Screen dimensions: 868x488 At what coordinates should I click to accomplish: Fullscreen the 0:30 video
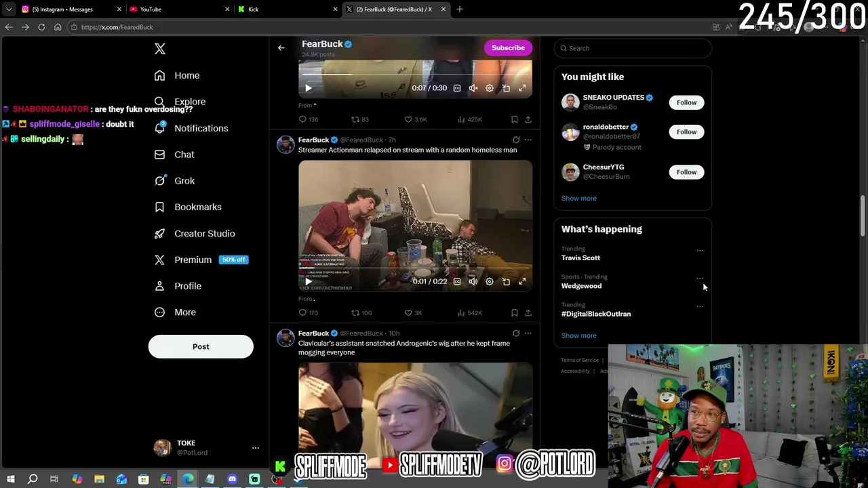(522, 88)
